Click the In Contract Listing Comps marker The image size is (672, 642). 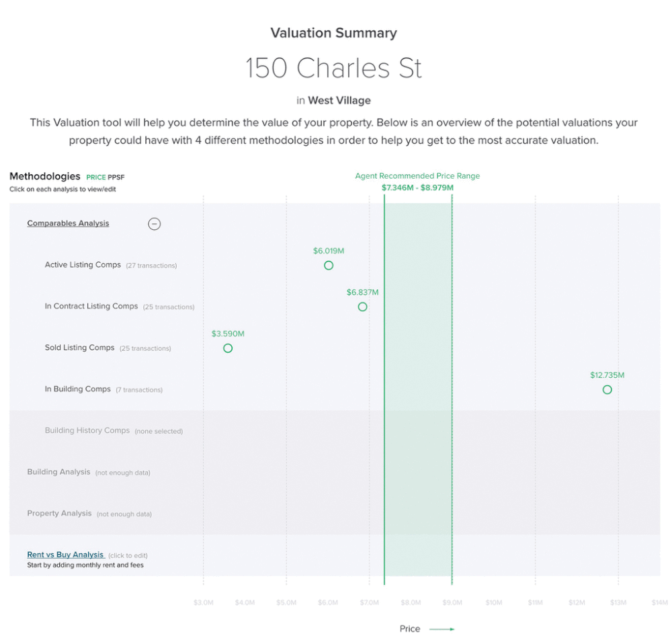363,307
